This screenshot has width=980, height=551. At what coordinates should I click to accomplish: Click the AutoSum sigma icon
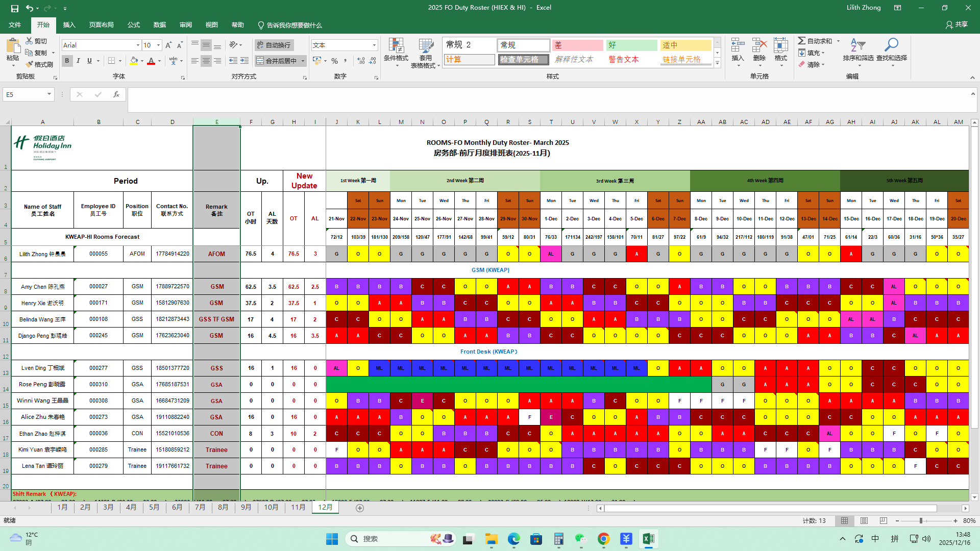802,41
